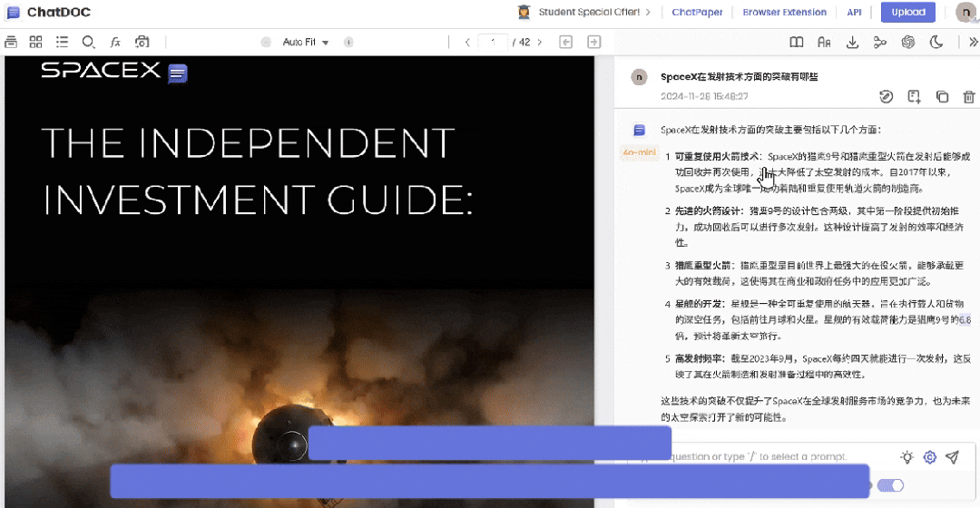
Task: Click the total pages text / 42
Action: pyautogui.click(x=521, y=42)
